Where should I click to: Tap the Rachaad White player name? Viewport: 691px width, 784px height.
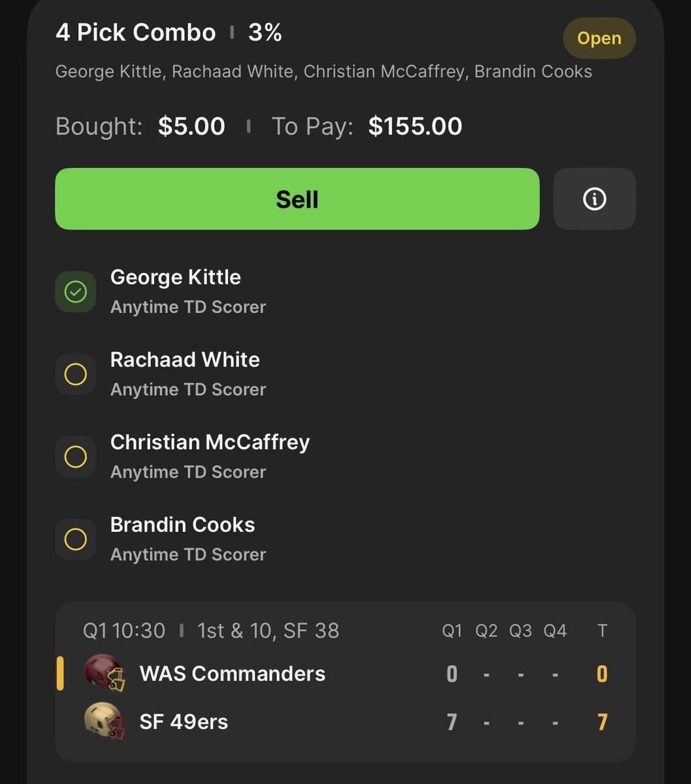(x=185, y=359)
